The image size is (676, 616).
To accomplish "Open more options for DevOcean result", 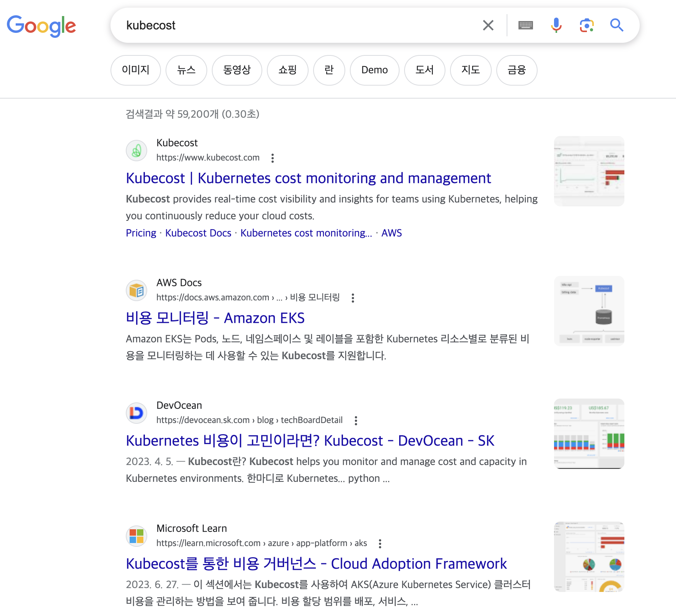I will point(356,420).
